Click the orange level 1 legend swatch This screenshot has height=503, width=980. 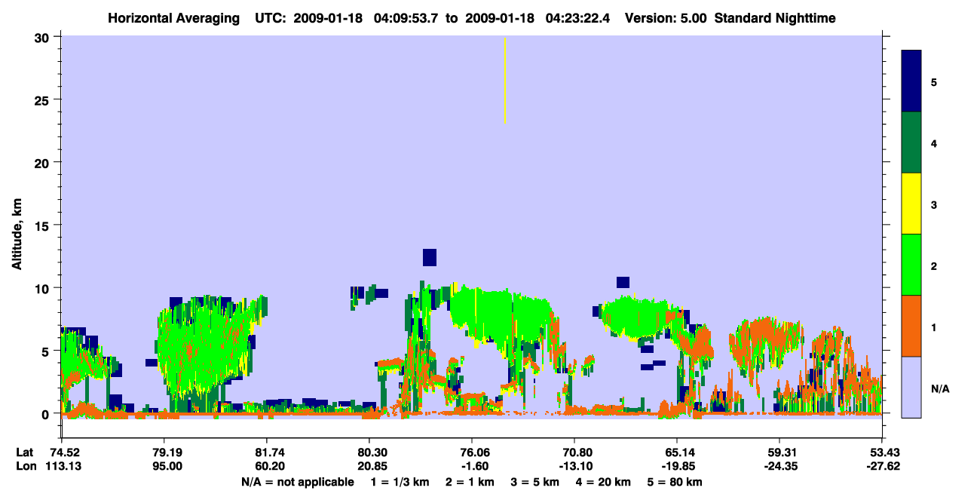click(x=911, y=326)
